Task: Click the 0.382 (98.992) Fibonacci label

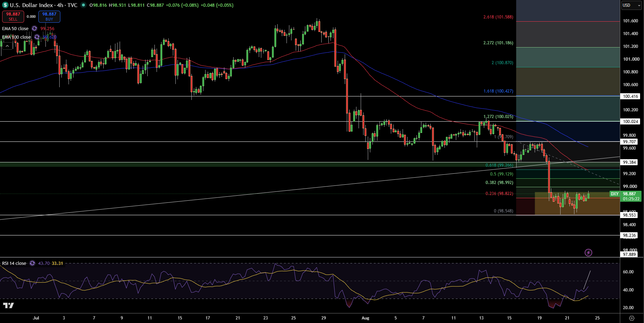Action: pyautogui.click(x=499, y=182)
